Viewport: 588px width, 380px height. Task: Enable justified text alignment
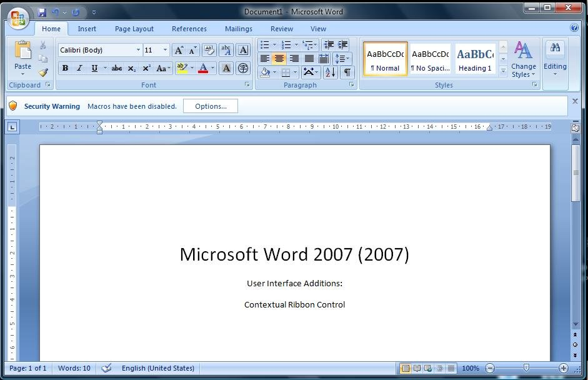point(310,59)
